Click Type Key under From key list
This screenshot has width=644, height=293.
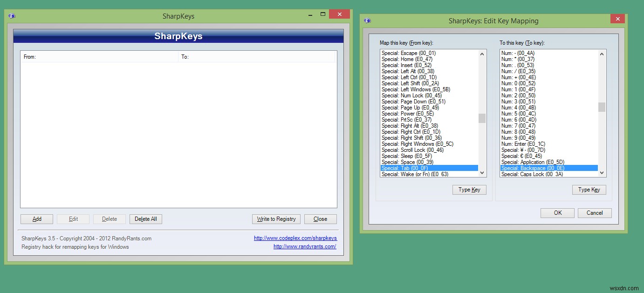pos(469,190)
